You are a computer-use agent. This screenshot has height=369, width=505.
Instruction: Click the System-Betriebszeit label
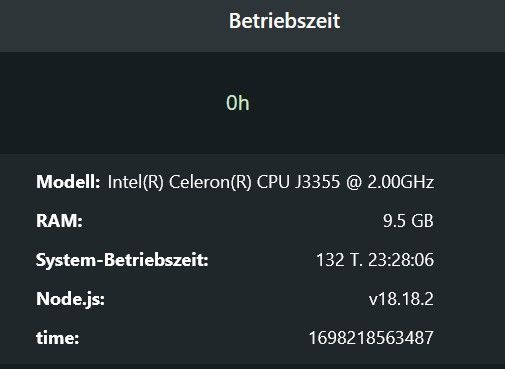pos(122,260)
